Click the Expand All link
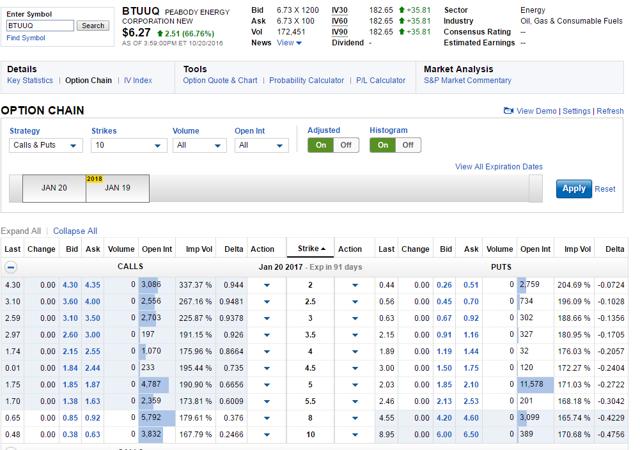This screenshot has width=640, height=450. [x=21, y=231]
